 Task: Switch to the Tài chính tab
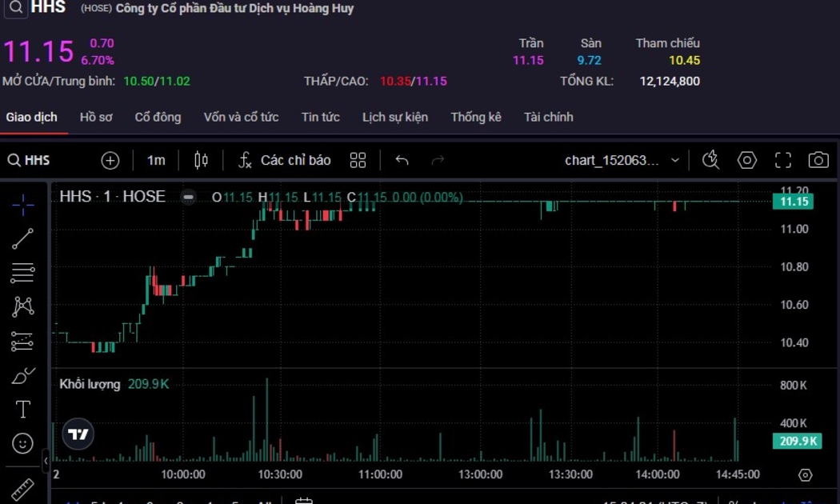(548, 117)
